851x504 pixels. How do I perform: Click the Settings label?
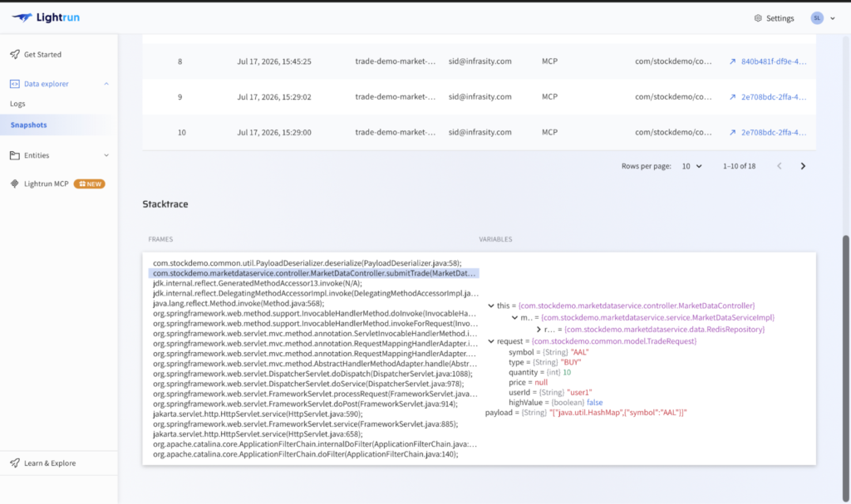coord(780,18)
